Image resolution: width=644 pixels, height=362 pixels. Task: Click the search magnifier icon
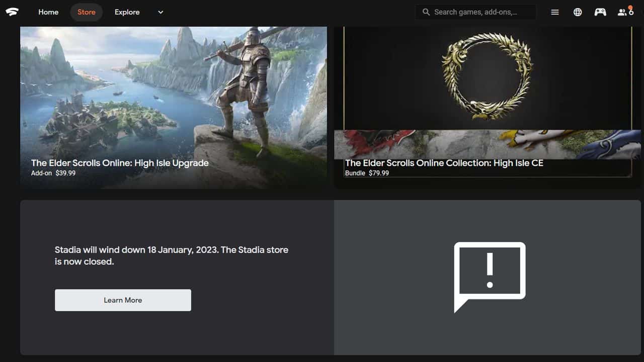tap(426, 12)
